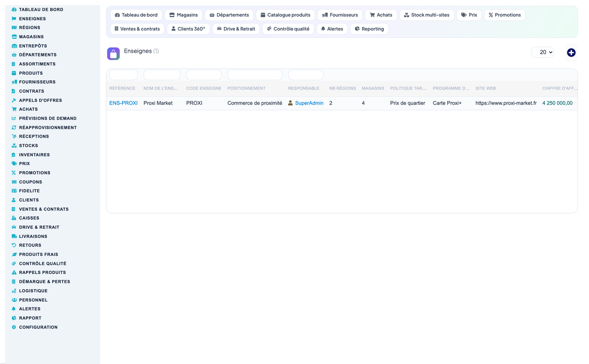
Task: Sort by the Magasins column header
Action: [x=373, y=88]
